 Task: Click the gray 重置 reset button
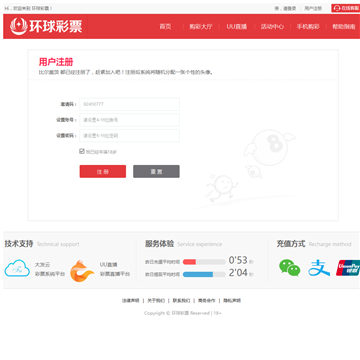click(x=156, y=171)
